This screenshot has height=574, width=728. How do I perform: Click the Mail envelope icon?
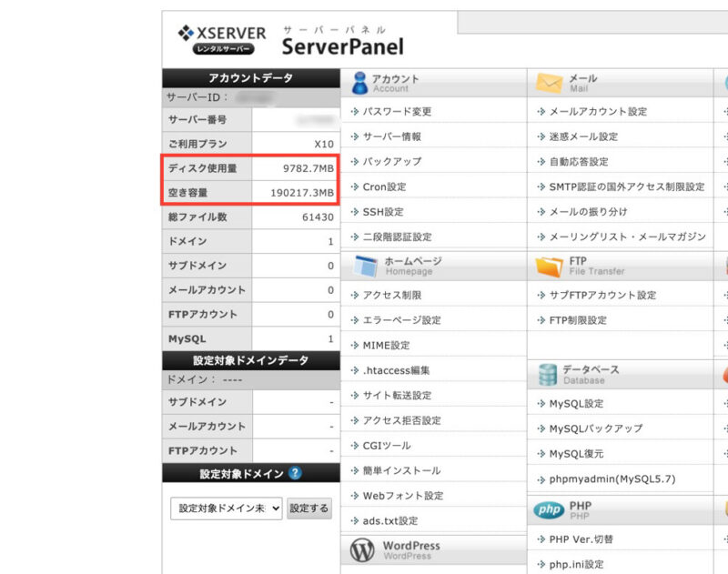tap(549, 83)
